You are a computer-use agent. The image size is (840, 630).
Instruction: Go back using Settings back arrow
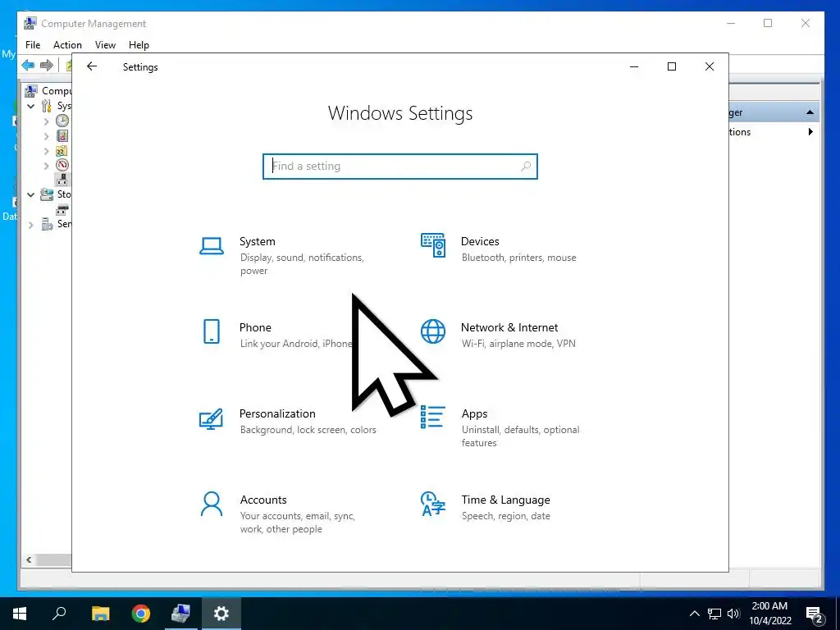92,66
